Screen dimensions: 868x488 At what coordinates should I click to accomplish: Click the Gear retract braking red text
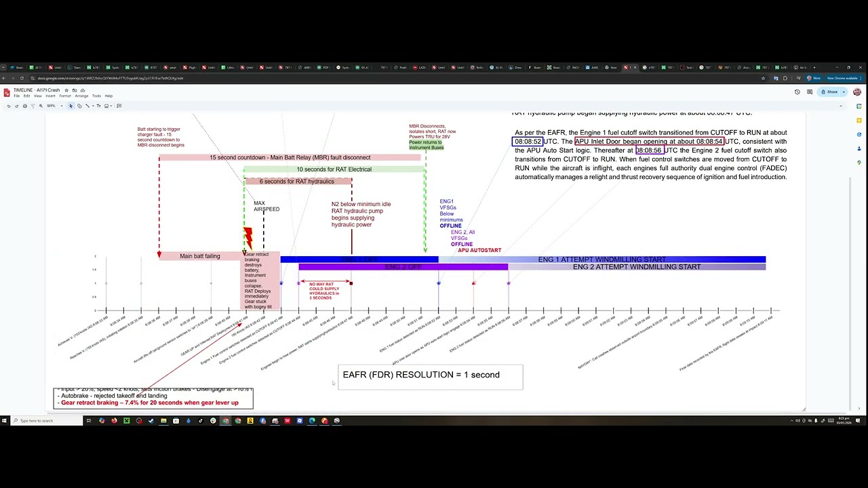coord(149,403)
